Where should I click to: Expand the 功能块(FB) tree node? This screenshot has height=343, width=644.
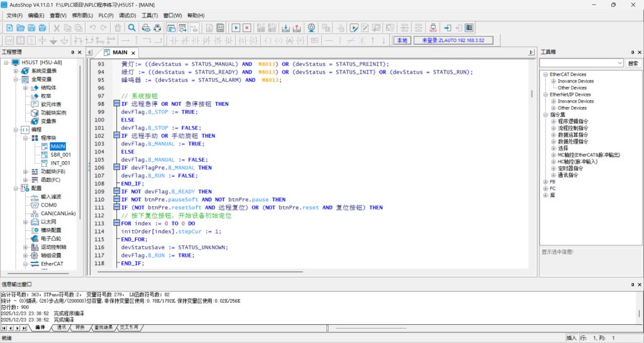pyautogui.click(x=26, y=171)
